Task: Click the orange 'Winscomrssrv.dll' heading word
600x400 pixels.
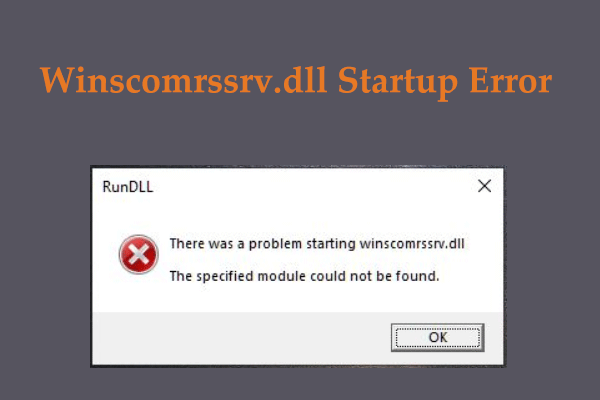Action: (x=183, y=80)
